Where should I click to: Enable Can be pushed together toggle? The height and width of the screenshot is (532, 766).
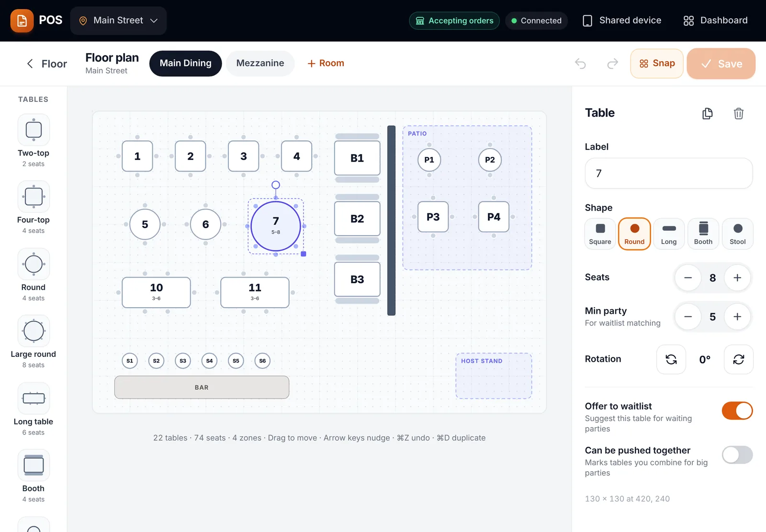pyautogui.click(x=737, y=454)
